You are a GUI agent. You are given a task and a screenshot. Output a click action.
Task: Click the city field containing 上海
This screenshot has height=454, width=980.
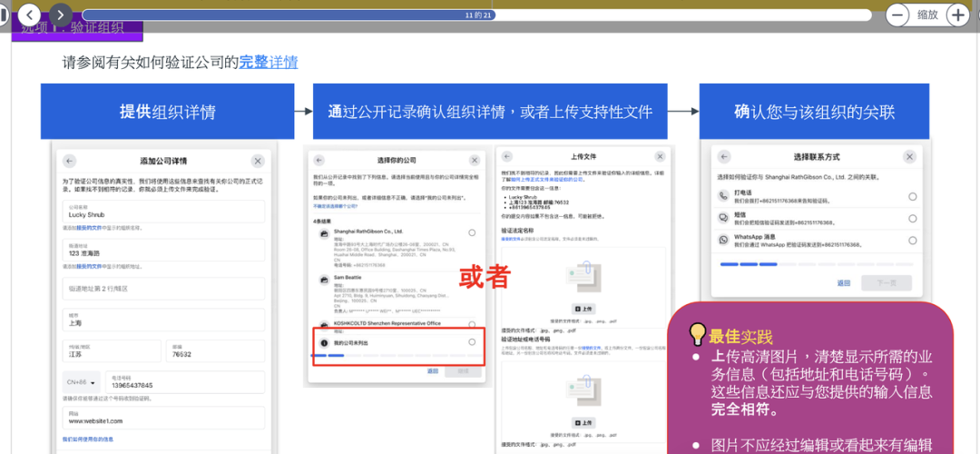(163, 321)
